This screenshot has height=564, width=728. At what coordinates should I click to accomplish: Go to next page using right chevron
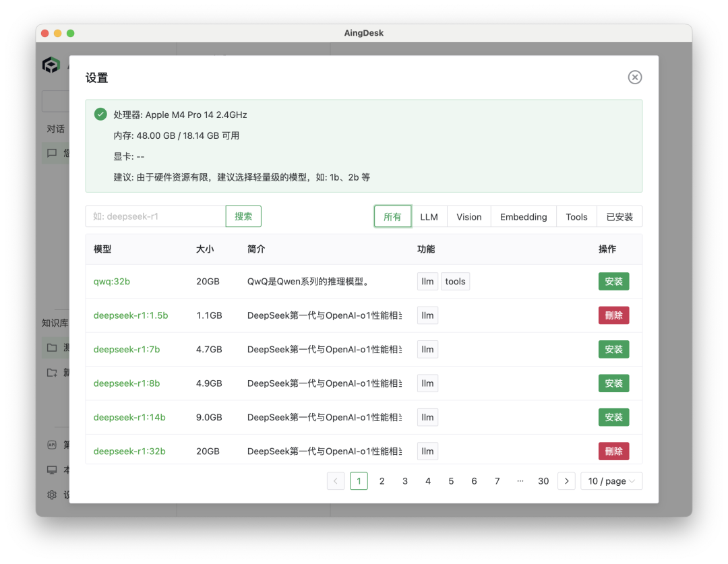pos(566,481)
